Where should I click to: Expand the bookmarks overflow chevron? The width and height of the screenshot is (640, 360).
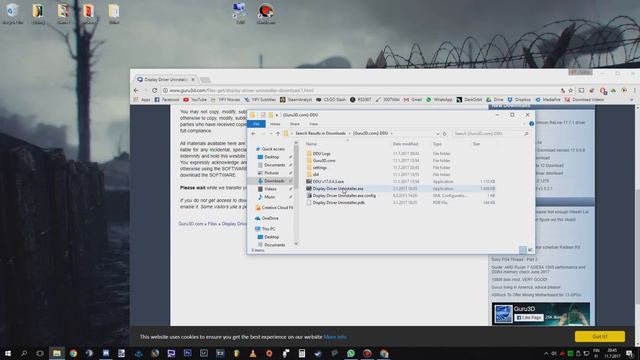pyautogui.click(x=632, y=100)
